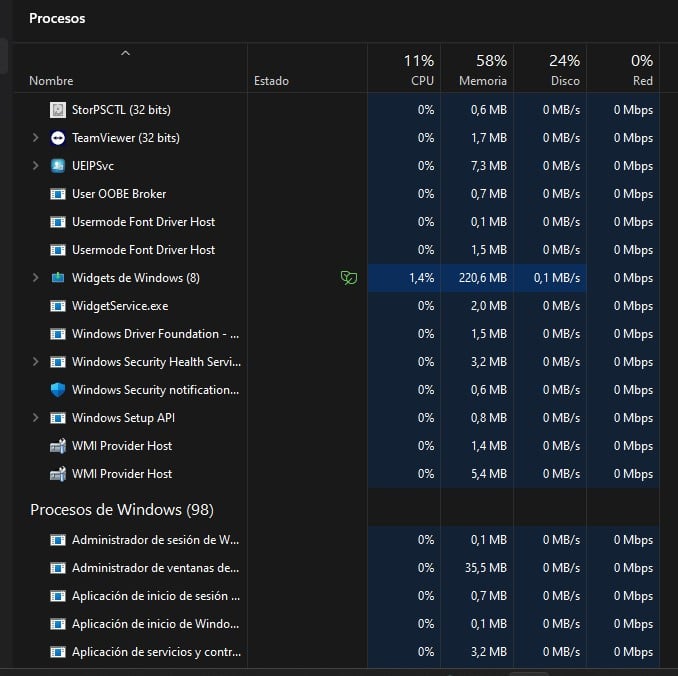Select the StorPSCTL (32 bits) row

point(337,110)
